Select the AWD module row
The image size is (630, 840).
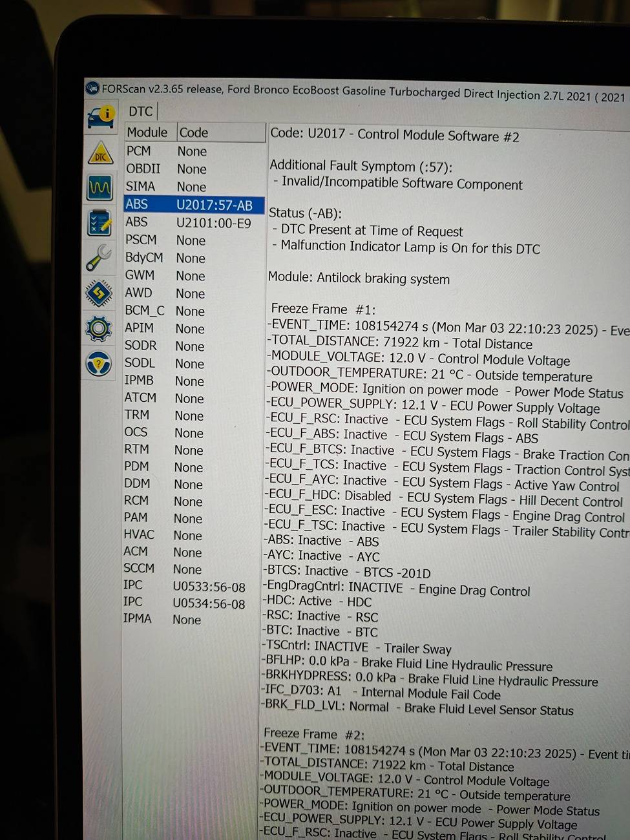tap(194, 293)
